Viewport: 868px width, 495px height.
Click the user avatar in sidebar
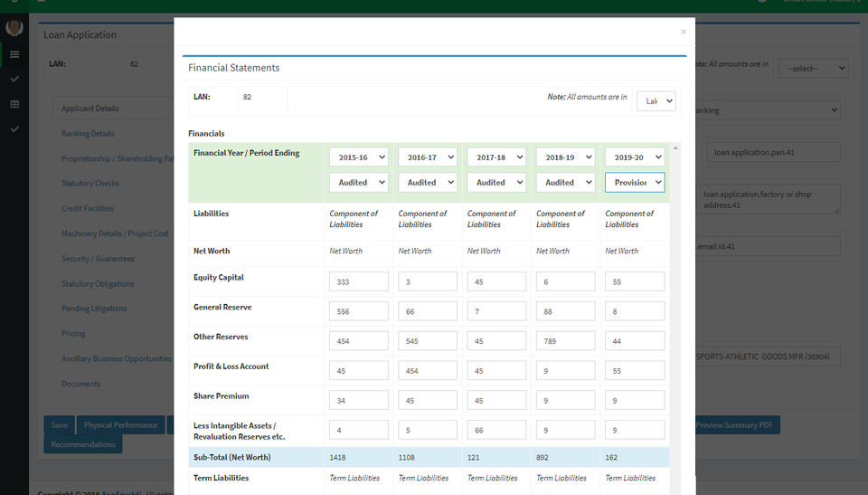(x=14, y=28)
